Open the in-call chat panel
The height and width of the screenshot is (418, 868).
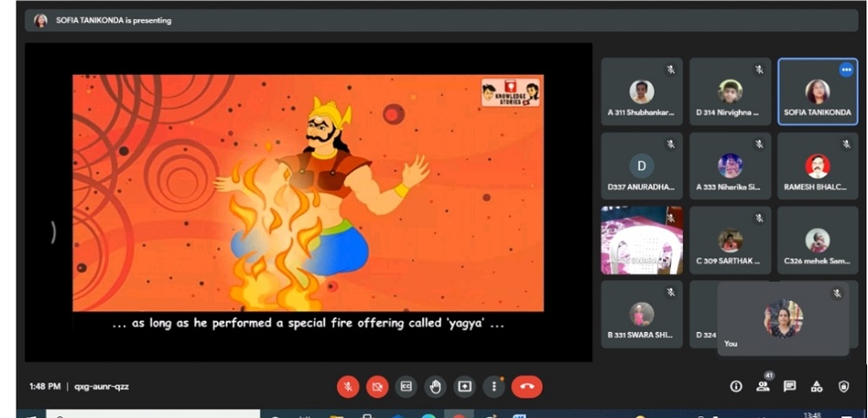[x=790, y=387]
